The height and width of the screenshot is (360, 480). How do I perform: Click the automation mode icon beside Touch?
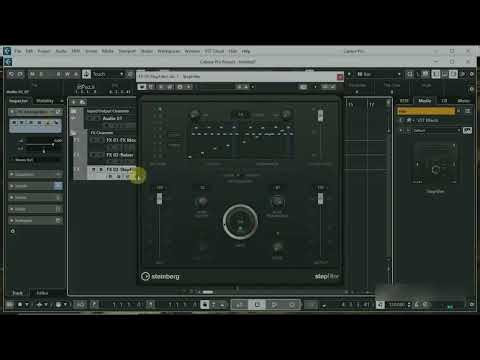pos(86,74)
